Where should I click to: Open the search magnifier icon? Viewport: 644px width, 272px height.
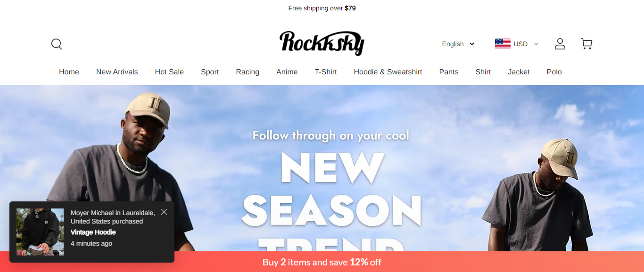click(x=57, y=44)
